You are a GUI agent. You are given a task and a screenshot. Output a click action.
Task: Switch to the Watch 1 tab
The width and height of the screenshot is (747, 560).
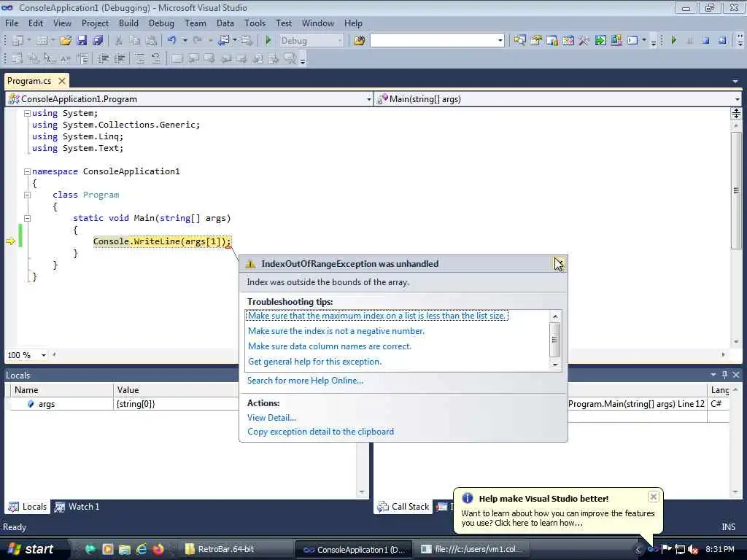77,507
